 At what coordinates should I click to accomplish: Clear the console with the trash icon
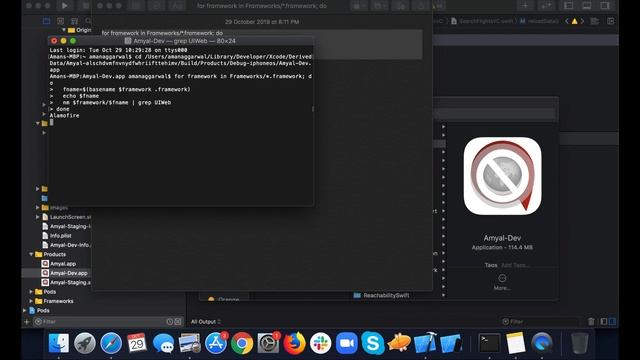point(591,322)
